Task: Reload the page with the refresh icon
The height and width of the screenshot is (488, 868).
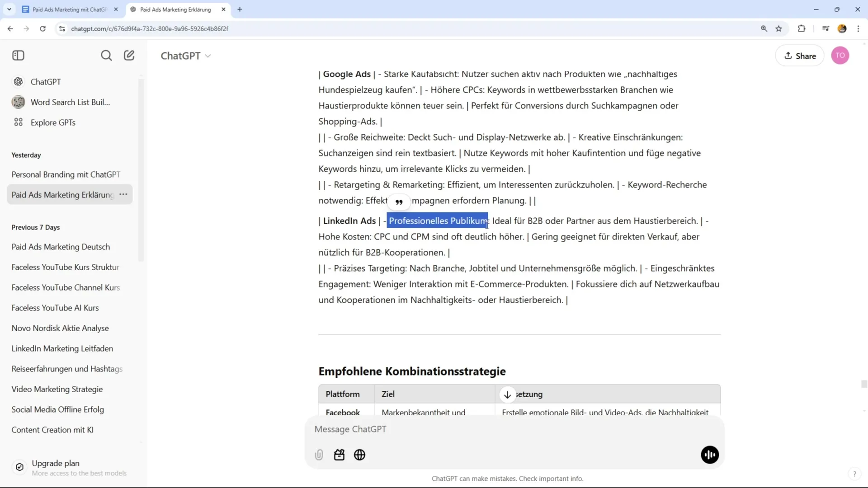Action: tap(42, 28)
